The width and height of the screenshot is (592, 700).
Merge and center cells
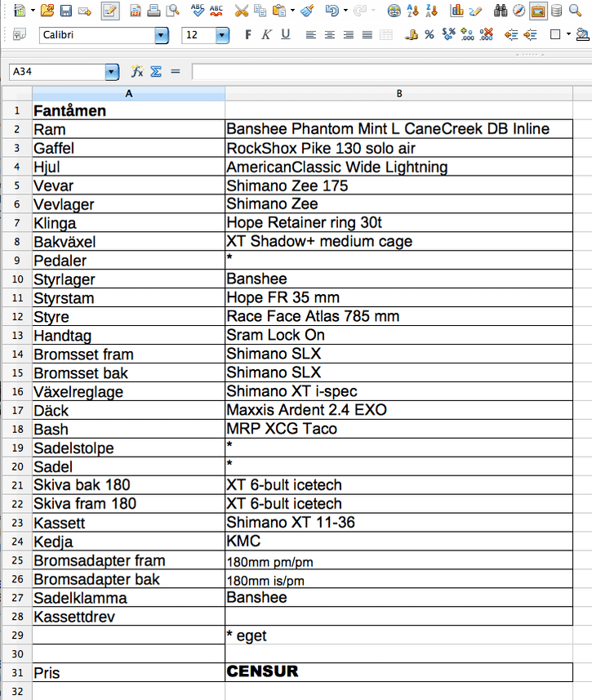[385, 35]
